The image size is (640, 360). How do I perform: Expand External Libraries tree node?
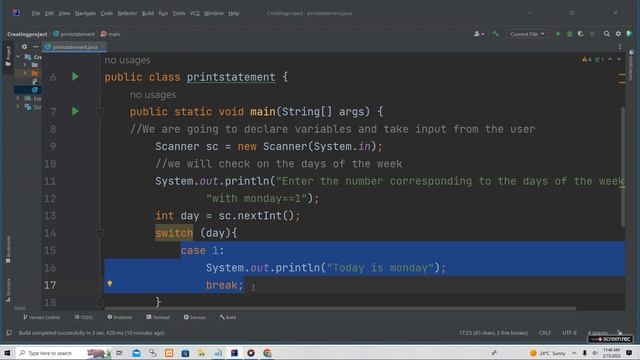click(x=18, y=98)
